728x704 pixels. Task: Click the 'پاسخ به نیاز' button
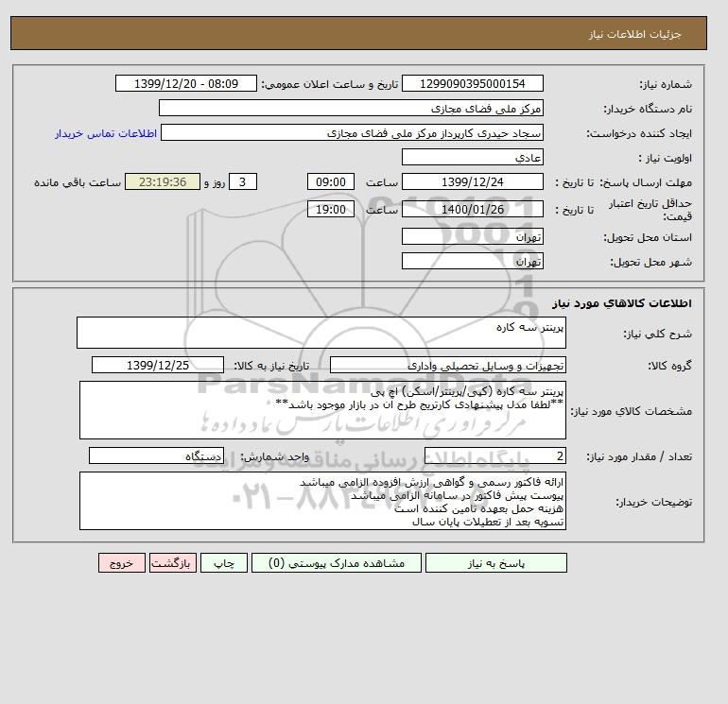(495, 563)
